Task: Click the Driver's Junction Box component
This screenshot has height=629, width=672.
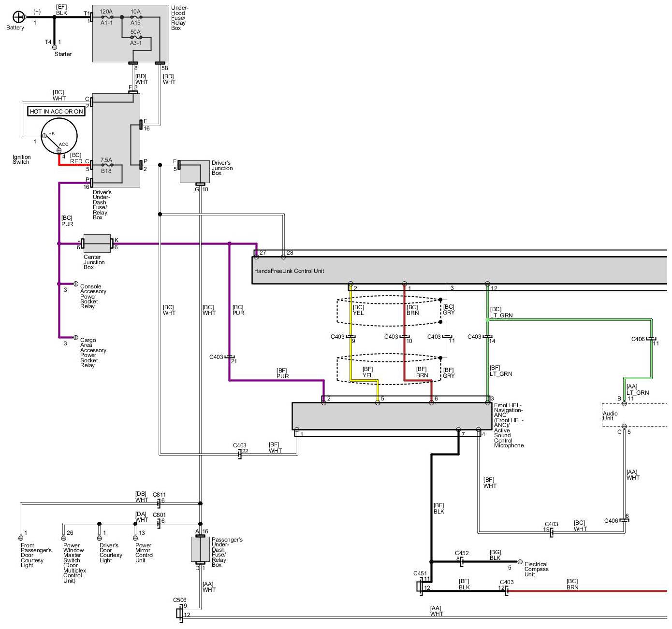Action: (195, 172)
